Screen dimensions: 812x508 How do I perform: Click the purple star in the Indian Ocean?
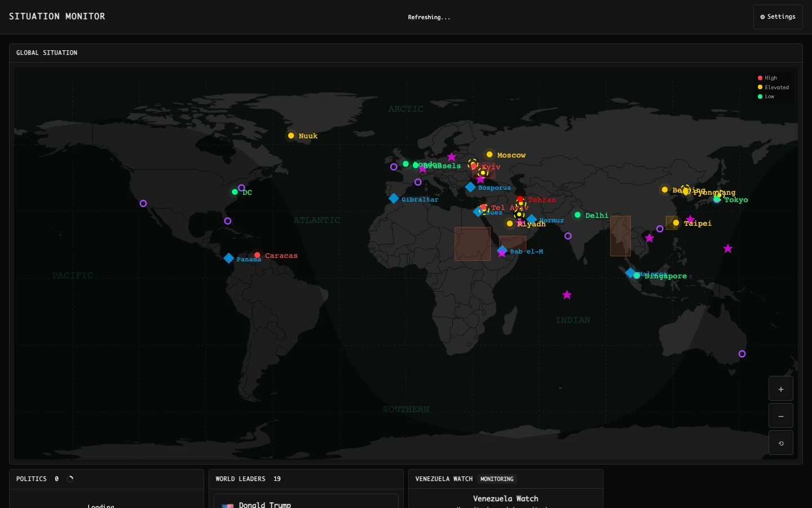(x=567, y=295)
